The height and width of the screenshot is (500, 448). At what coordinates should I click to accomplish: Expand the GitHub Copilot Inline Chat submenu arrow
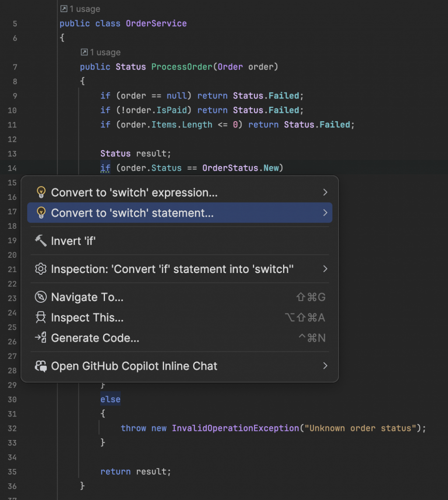pyautogui.click(x=325, y=366)
